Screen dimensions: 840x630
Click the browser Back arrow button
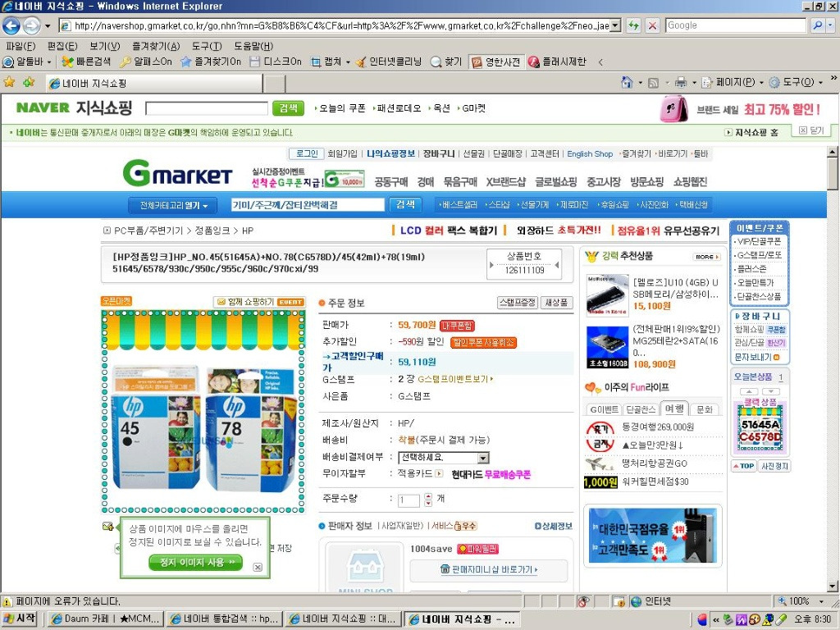tap(11, 25)
